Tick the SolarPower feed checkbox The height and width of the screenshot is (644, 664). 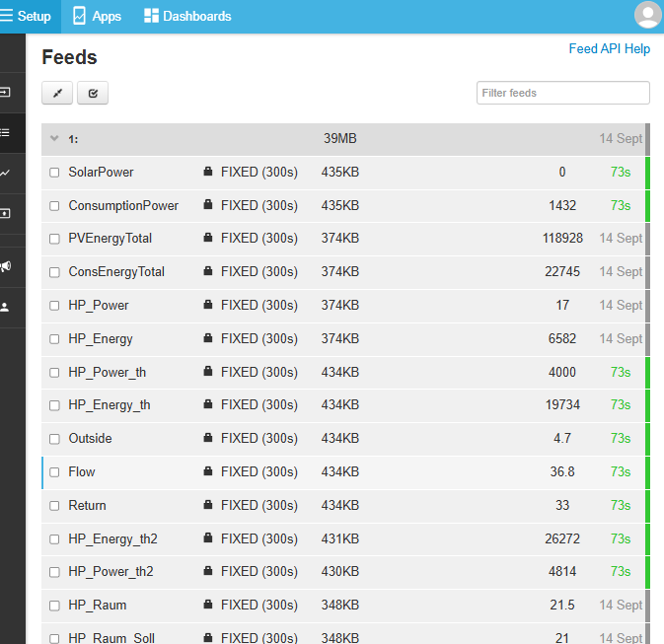[55, 173]
